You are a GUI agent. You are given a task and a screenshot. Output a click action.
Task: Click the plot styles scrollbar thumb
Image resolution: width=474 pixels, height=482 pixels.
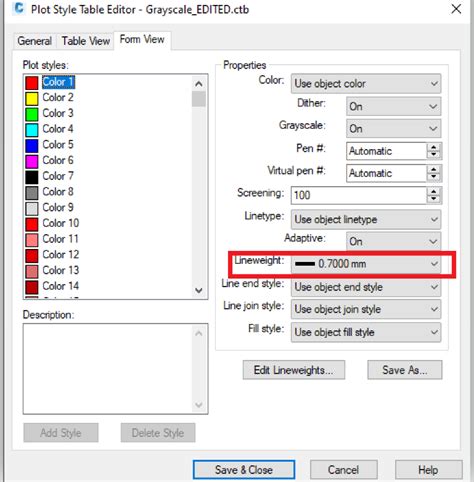(x=199, y=99)
